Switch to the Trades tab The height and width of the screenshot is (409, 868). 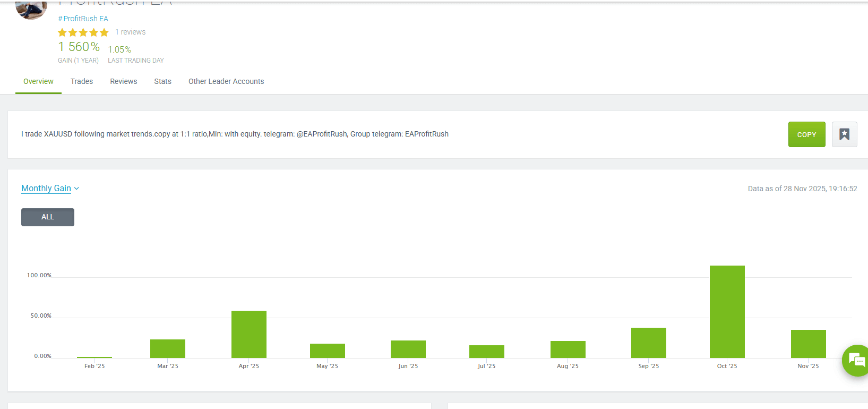[82, 81]
